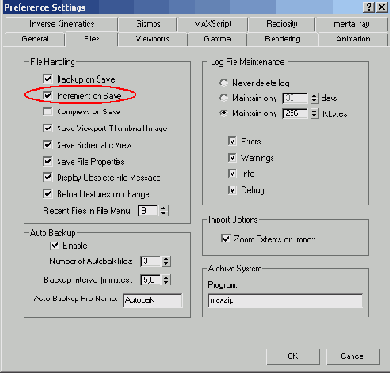Click the Cancel button

(x=352, y=356)
